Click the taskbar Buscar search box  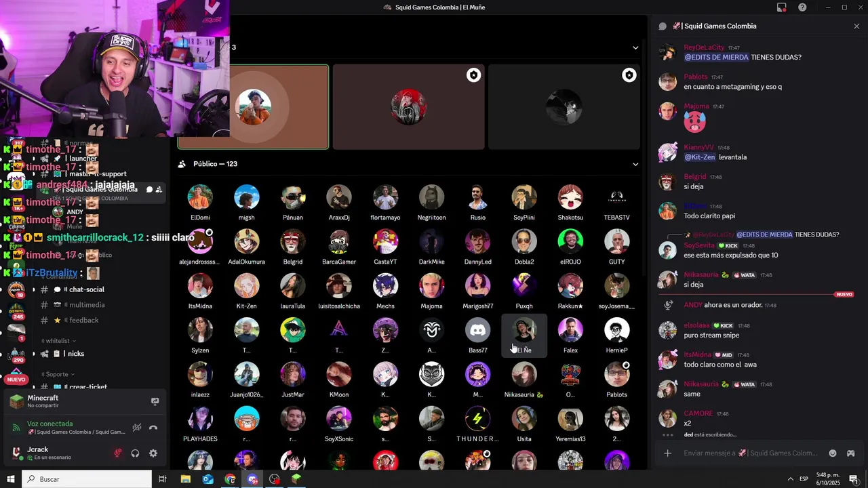[x=87, y=479]
